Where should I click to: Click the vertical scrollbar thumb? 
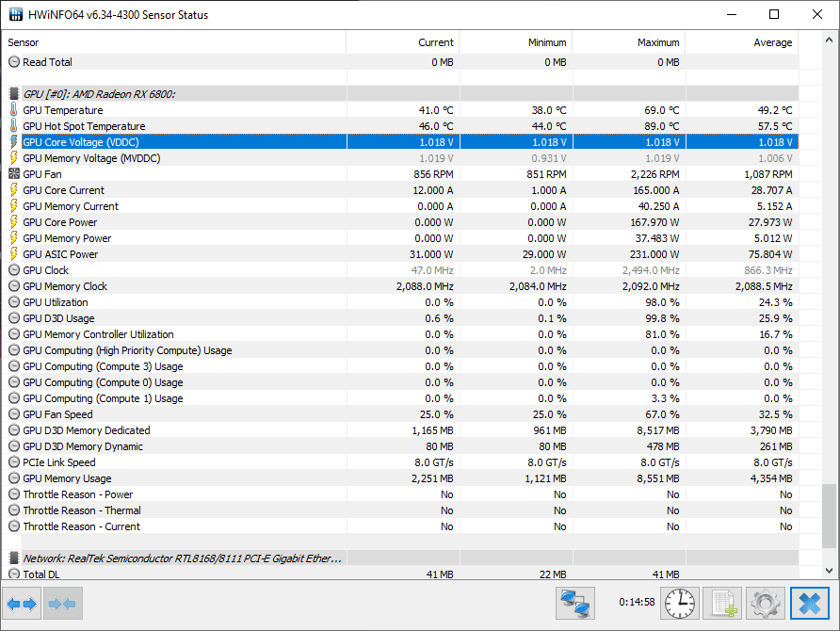829,516
